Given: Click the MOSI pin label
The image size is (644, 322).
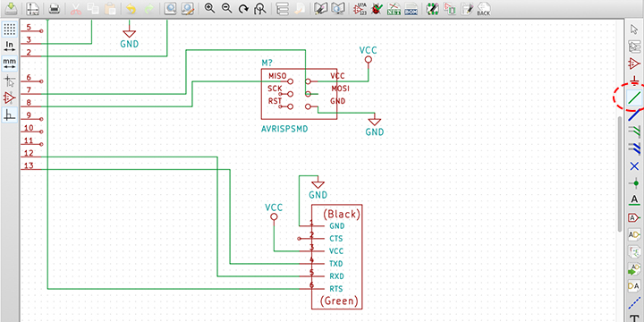Looking at the screenshot, I should tap(341, 89).
